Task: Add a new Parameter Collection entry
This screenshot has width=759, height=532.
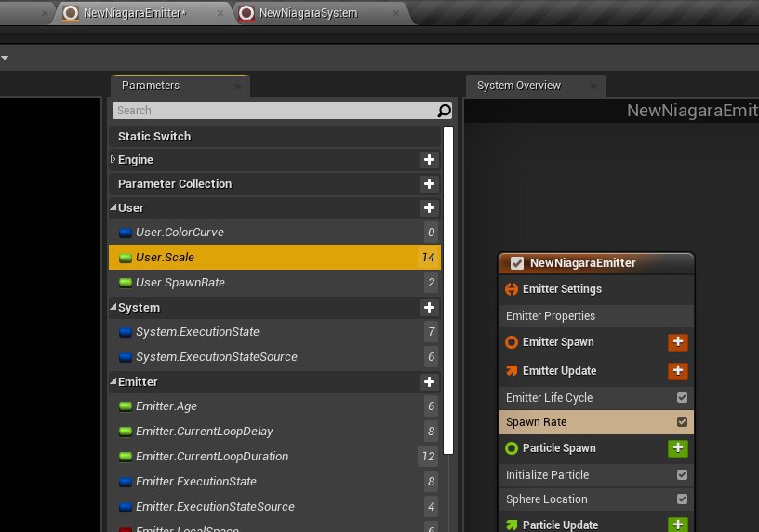Action: 429,184
